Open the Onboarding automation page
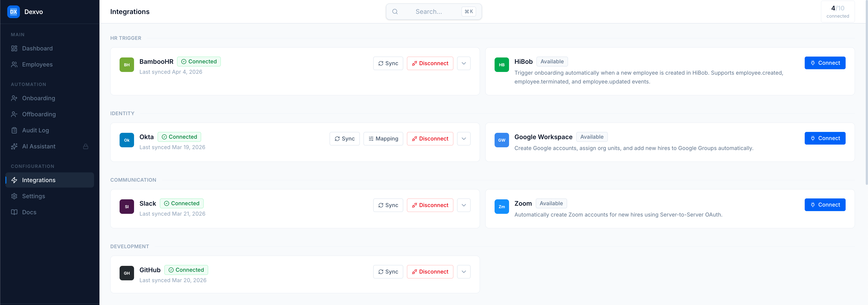Image resolution: width=868 pixels, height=305 pixels. [38, 98]
